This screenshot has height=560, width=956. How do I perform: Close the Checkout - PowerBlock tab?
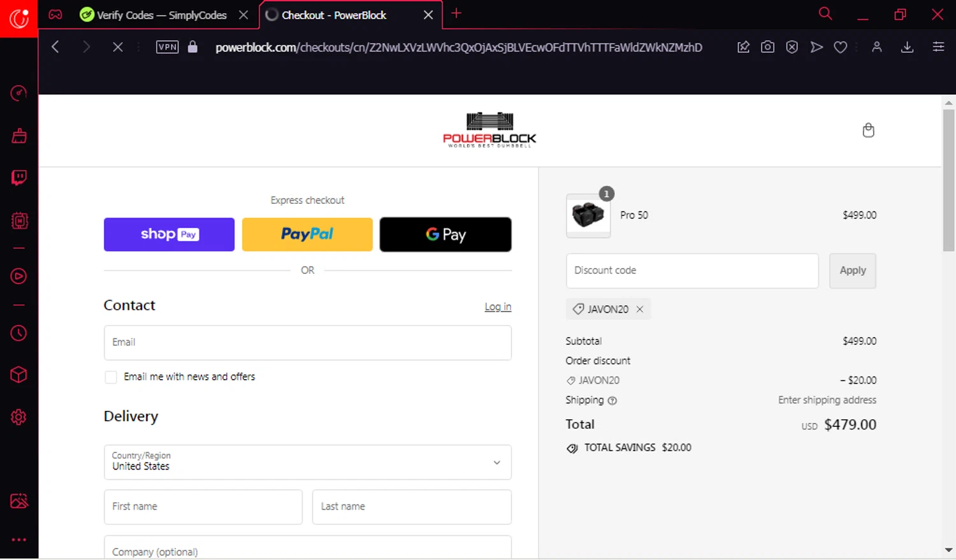pos(428,15)
